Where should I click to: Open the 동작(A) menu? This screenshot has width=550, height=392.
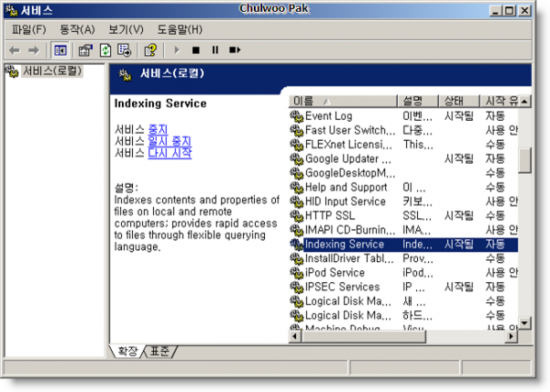pos(77,29)
